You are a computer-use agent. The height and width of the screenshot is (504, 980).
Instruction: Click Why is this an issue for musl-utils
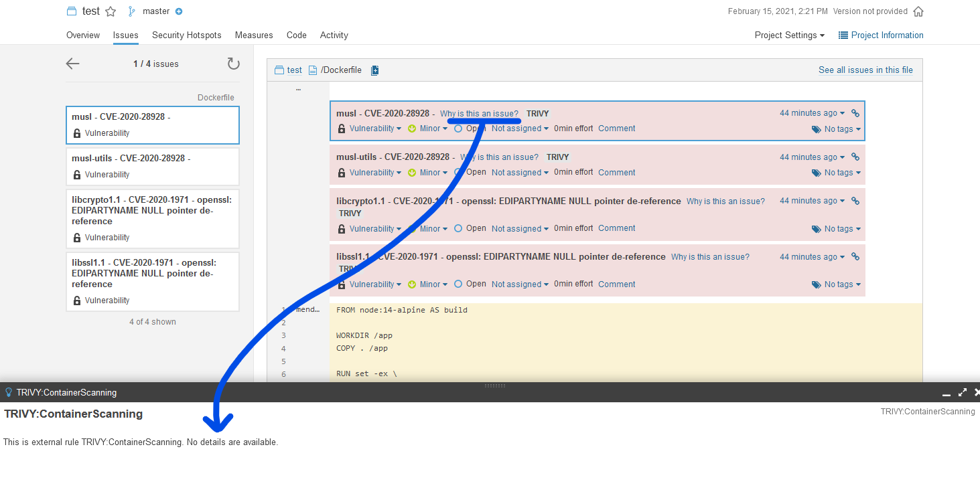pos(499,157)
